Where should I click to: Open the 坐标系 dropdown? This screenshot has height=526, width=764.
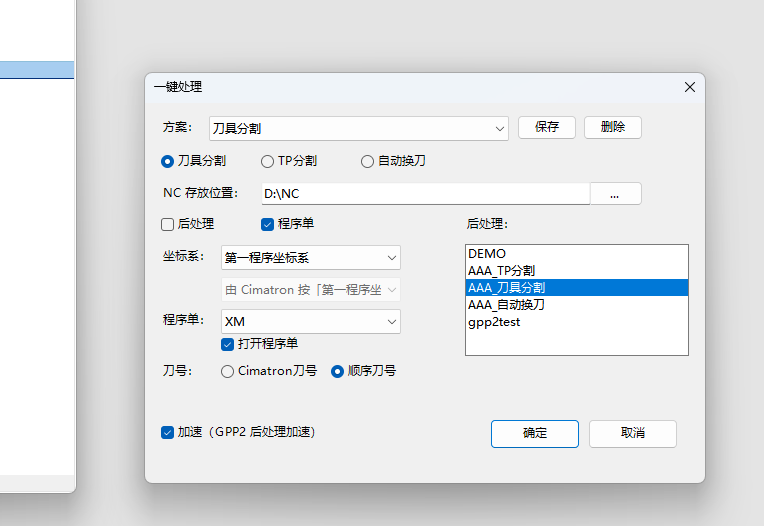tap(311, 258)
